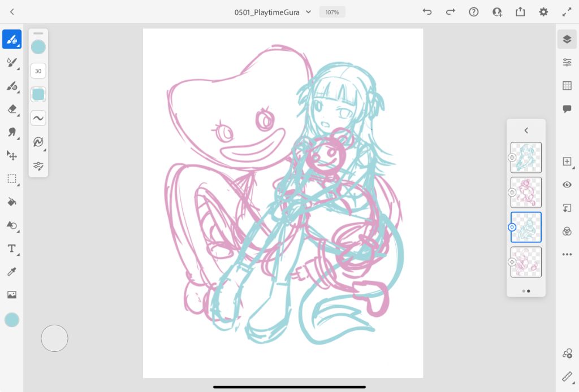Add a new layer
This screenshot has height=392, width=579.
(x=567, y=162)
